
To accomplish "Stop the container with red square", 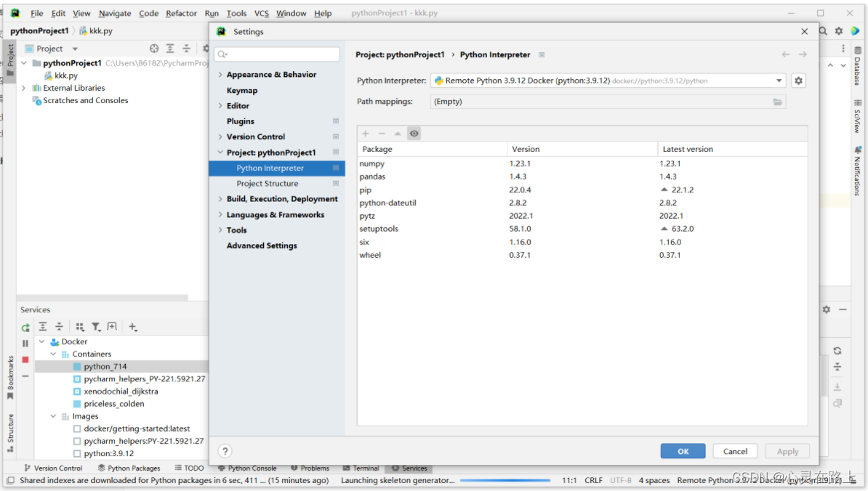I will [25, 360].
